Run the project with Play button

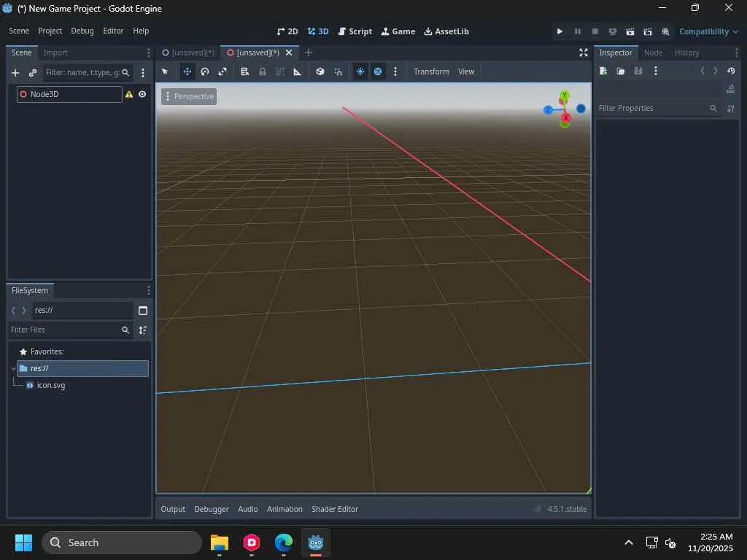[x=560, y=31]
